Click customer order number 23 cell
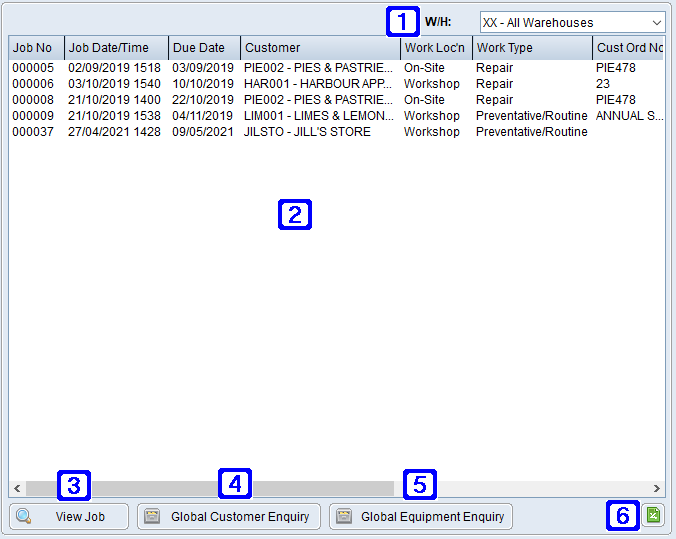676x539 pixels. (x=603, y=84)
